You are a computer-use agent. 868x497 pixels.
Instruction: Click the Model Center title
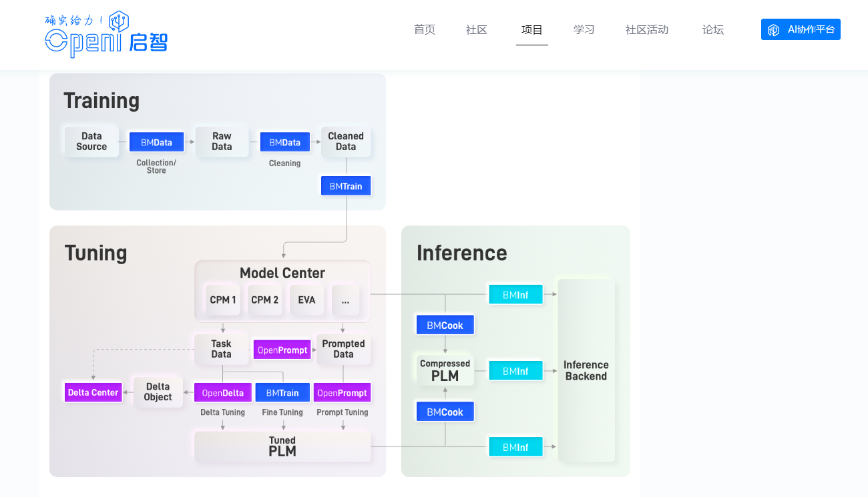coord(282,273)
